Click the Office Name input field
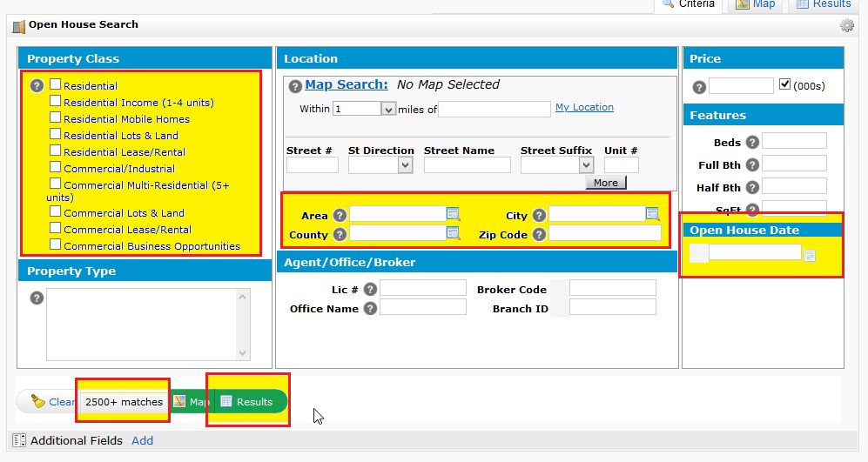 tap(423, 307)
